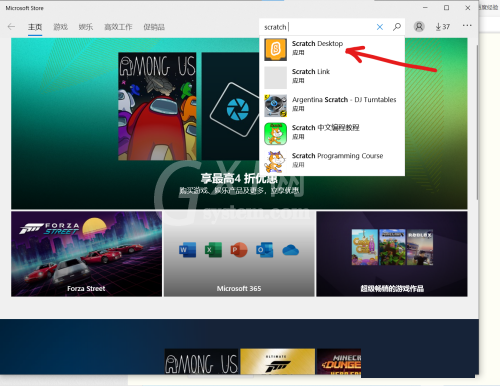This screenshot has height=386, width=500.
Task: Select Argentina Scratch DJ Turntables suggestion
Action: (332, 105)
